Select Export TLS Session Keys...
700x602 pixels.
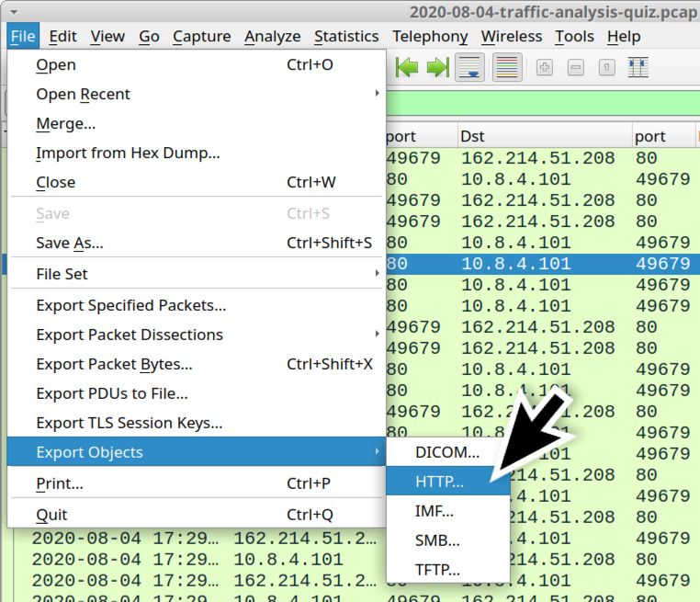pyautogui.click(x=197, y=423)
